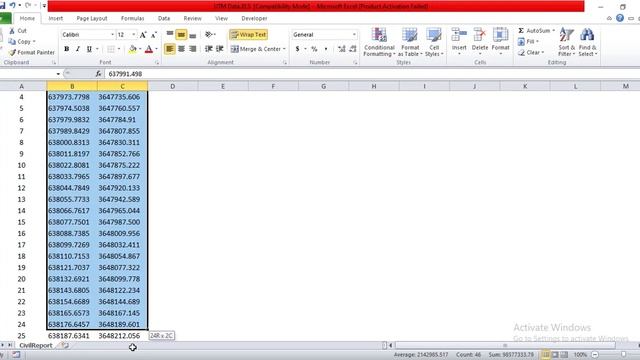
Task: Toggle Italic formatting
Action: (x=78, y=49)
